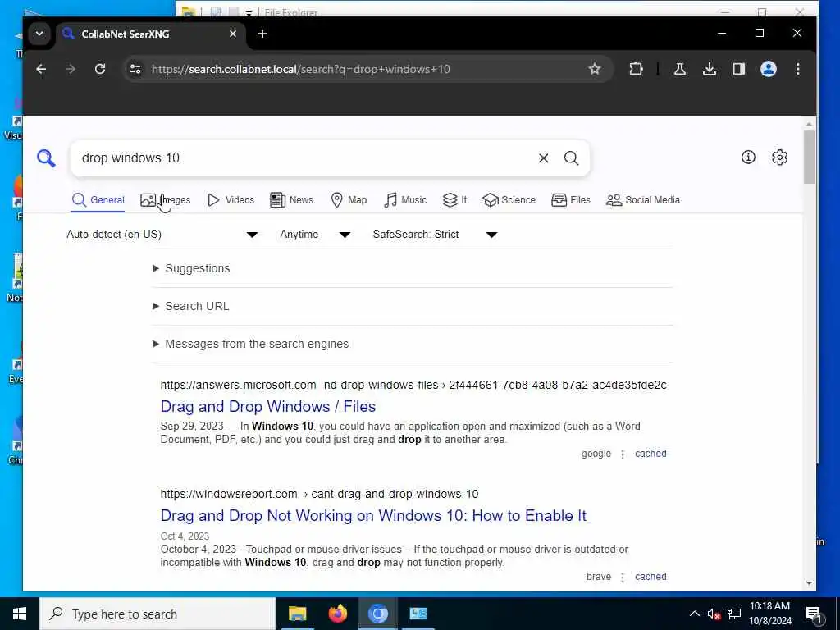Click the muted volume tray icon
Screen dimensions: 840x630
[714, 614]
